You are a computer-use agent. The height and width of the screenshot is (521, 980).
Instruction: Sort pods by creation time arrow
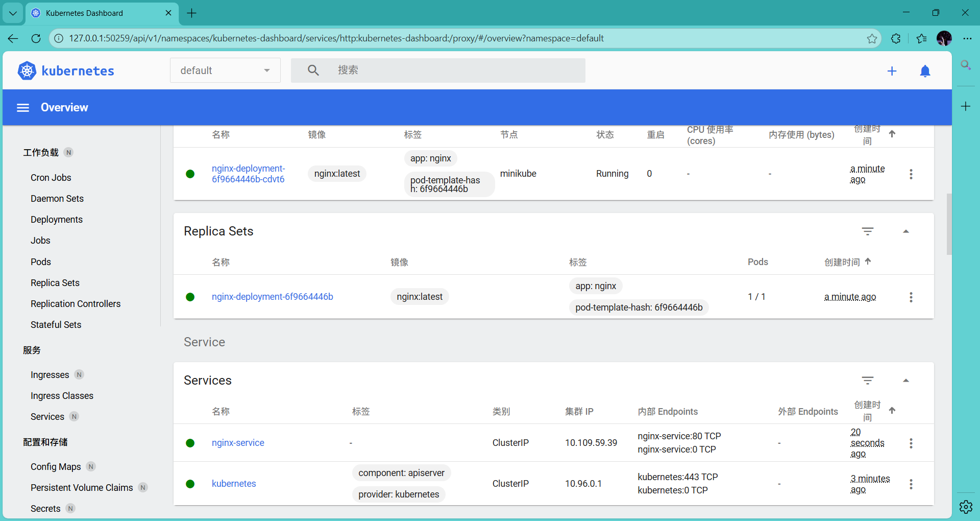pos(892,134)
